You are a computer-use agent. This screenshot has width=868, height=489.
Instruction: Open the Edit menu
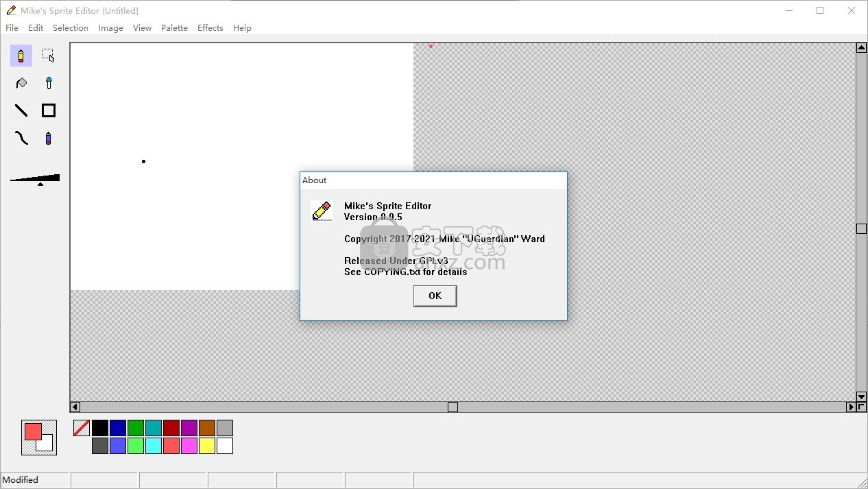(x=36, y=28)
